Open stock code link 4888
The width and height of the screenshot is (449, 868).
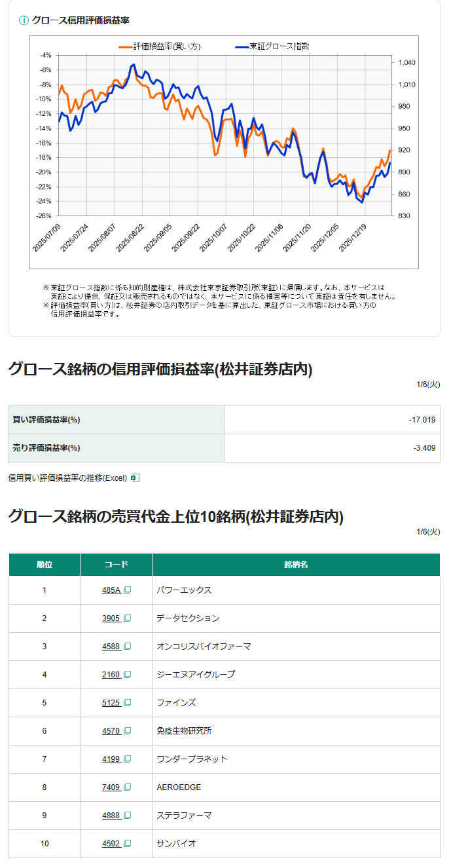[111, 816]
